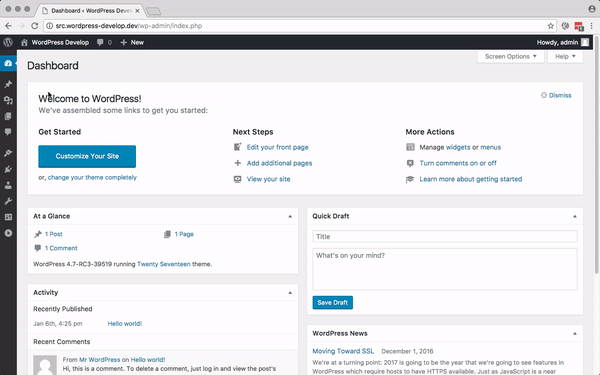This screenshot has width=600, height=375.
Task: Bookmark the page with the star icon
Action: click(551, 26)
